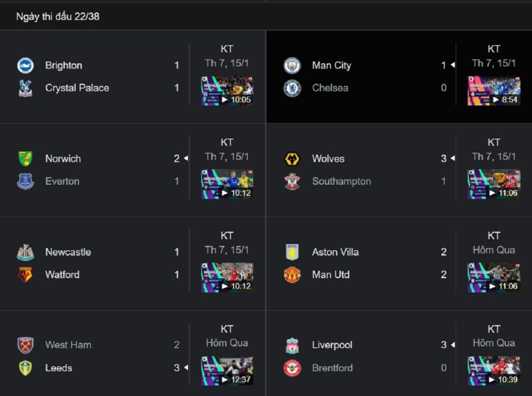
Task: Click the Brighton club crest
Action: point(25,65)
